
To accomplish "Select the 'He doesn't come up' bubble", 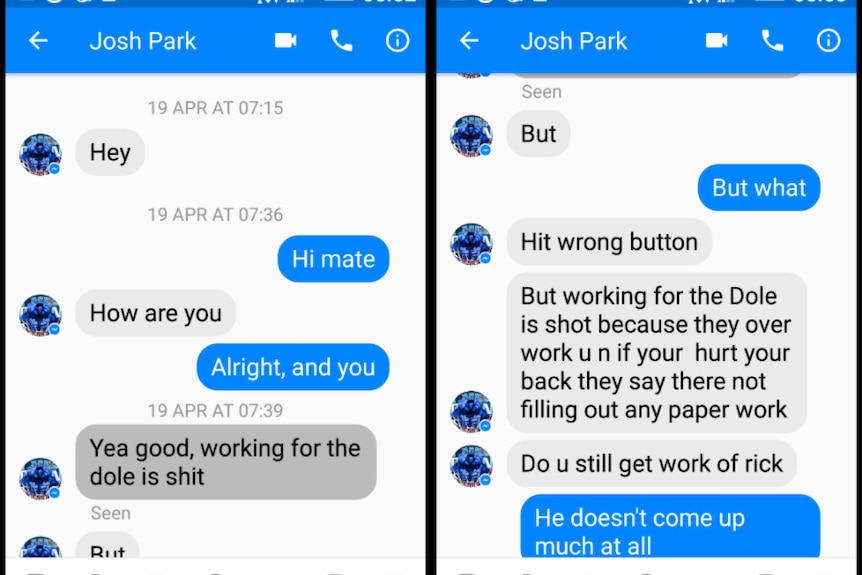I will [x=670, y=527].
